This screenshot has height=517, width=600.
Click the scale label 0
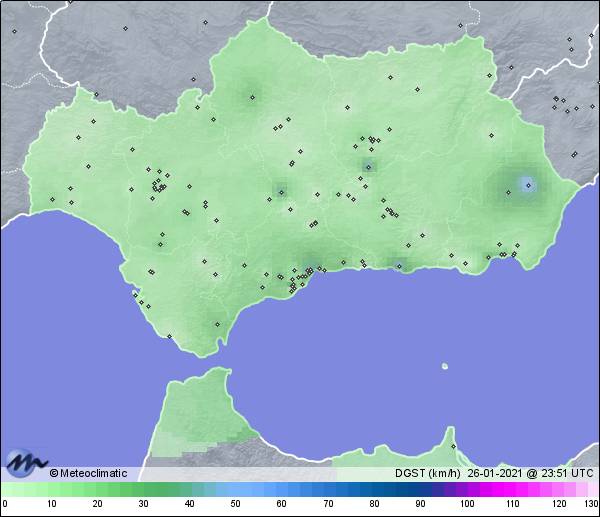(x=5, y=504)
